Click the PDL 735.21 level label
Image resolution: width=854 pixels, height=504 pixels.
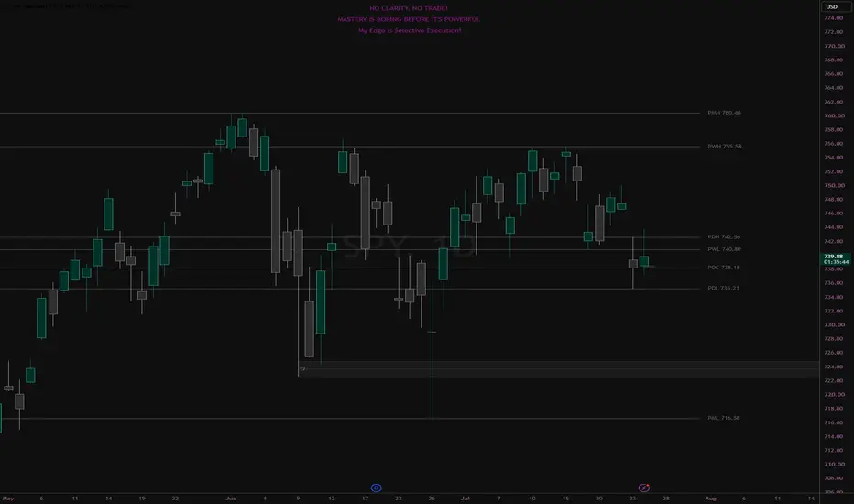coord(723,289)
